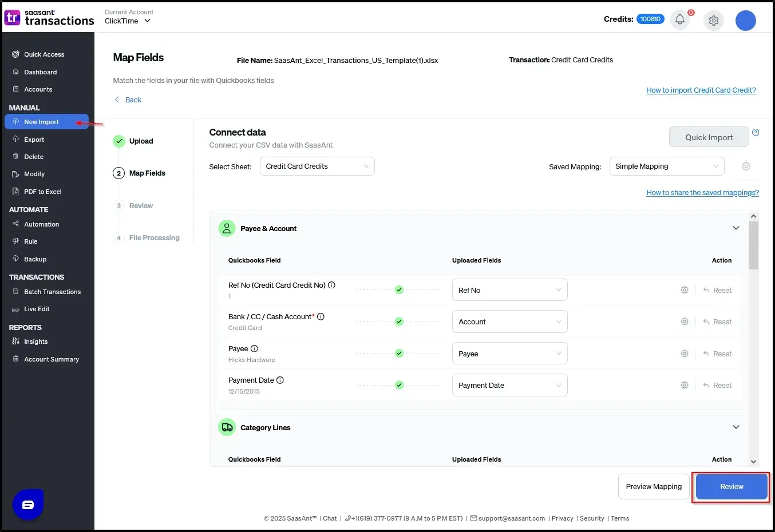Screen dimensions: 775x532
Task: Open saved mapping settings gear
Action: [746, 166]
